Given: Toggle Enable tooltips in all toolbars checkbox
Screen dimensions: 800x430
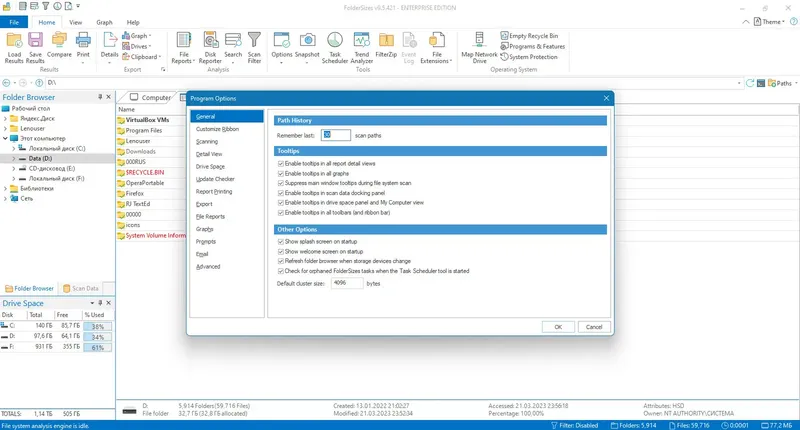Looking at the screenshot, I should click(281, 212).
